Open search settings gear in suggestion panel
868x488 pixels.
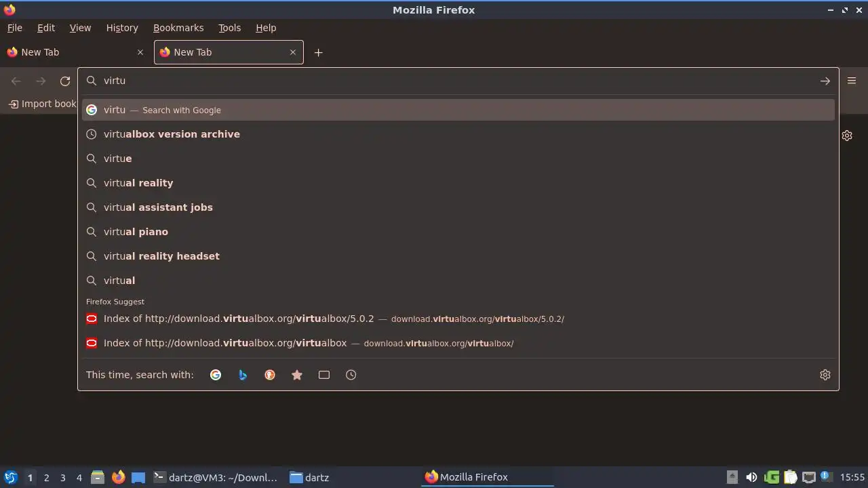[x=825, y=375]
